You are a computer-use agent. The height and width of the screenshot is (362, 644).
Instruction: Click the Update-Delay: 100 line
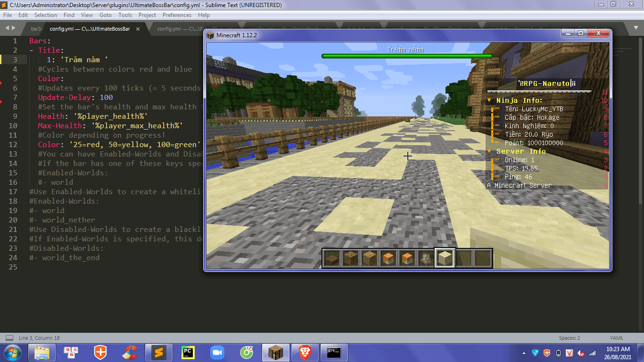pos(75,98)
